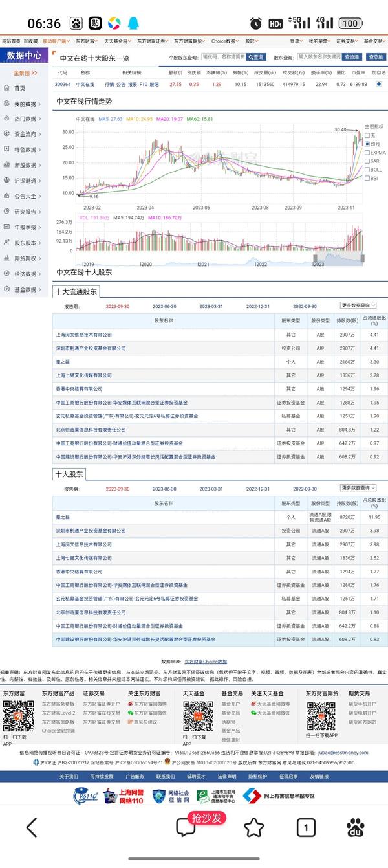Click the 天天基金 download APP QR code
Screen dimensions: 388x868
(x=198, y=716)
